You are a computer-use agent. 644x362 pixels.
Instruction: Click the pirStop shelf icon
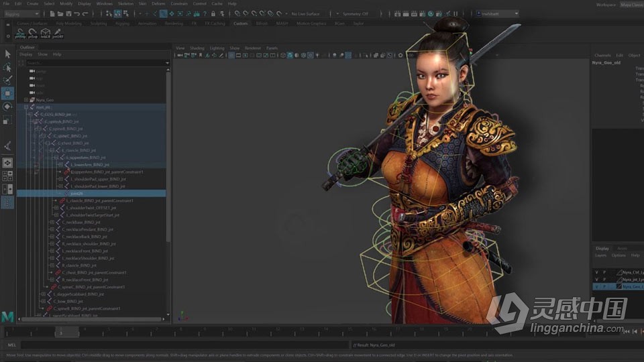click(20, 34)
